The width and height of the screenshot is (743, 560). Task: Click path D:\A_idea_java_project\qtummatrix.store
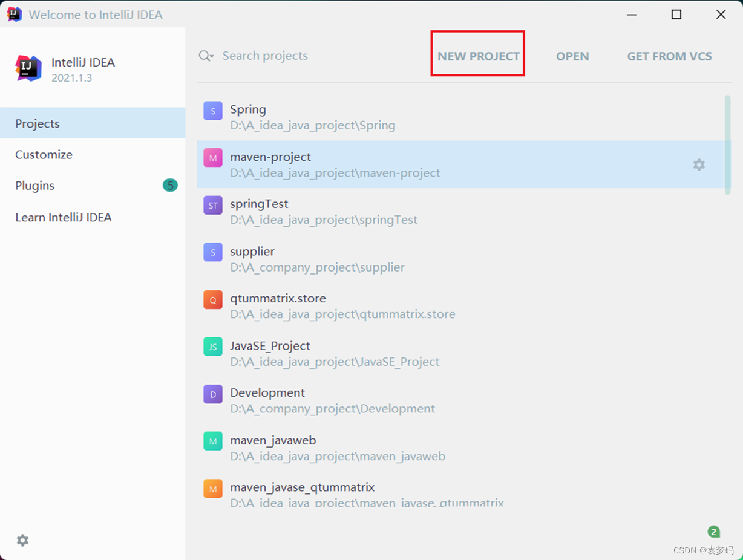[342, 314]
